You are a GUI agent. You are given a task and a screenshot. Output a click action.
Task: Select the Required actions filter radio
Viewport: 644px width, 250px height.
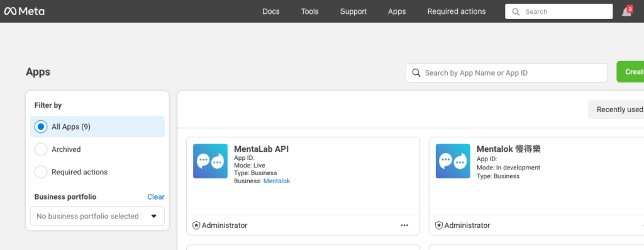[x=41, y=172]
